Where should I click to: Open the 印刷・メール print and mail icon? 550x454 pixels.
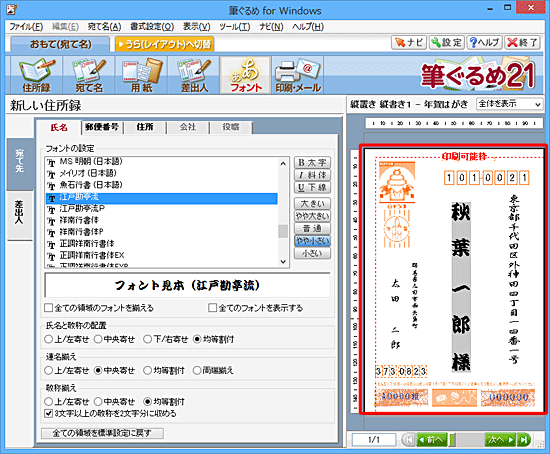click(298, 75)
